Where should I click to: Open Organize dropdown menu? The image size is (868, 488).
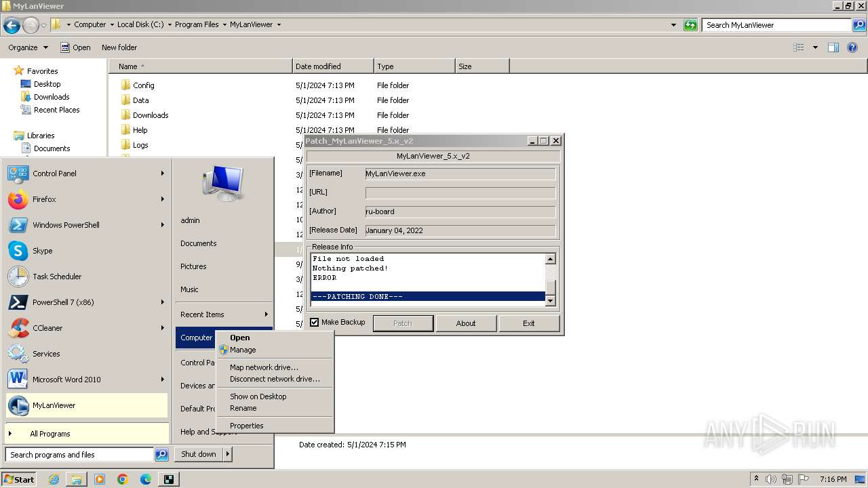pos(28,47)
